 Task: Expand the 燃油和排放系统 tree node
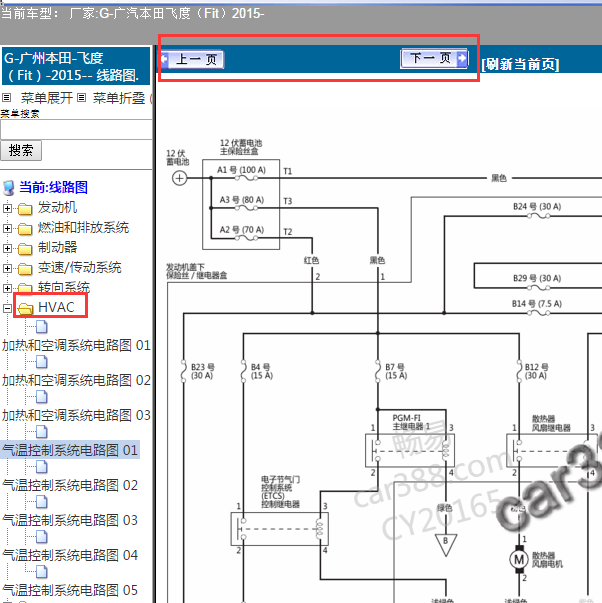click(x=7, y=228)
